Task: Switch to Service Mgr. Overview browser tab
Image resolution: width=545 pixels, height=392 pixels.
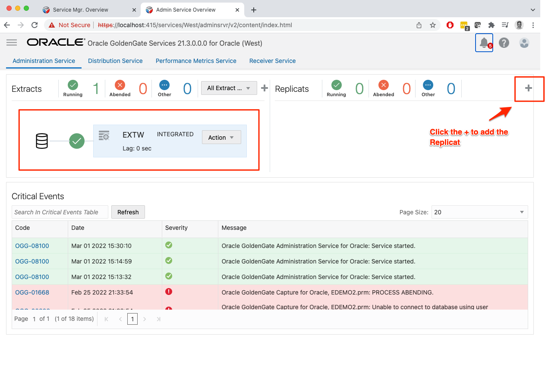Action: [81, 9]
